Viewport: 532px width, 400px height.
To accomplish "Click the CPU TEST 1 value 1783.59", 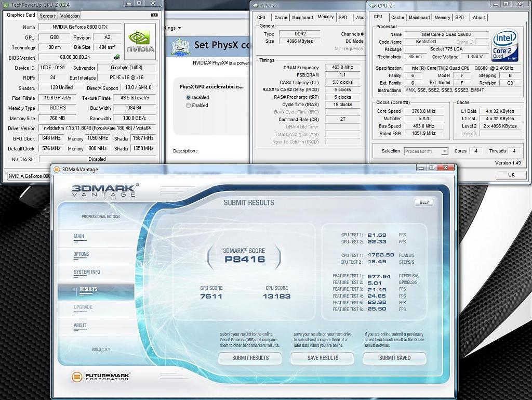I will (381, 255).
